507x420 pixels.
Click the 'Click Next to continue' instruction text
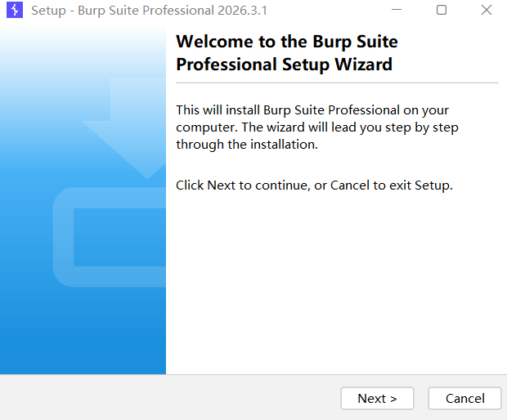[314, 185]
